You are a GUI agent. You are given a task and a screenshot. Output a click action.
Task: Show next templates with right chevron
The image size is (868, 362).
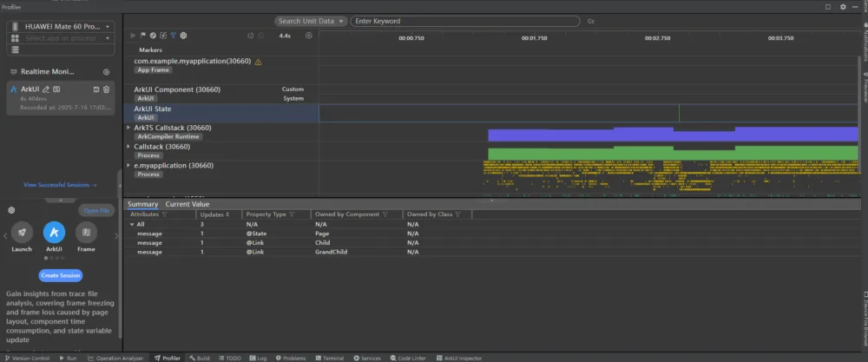tap(116, 236)
